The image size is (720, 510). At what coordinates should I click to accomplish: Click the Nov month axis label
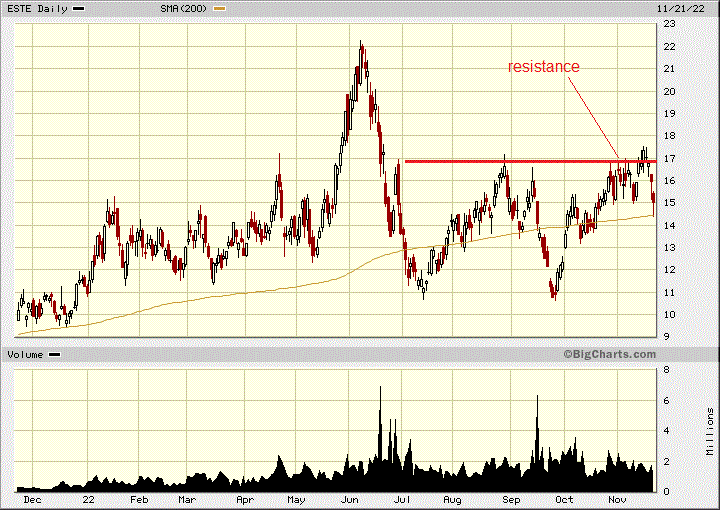click(618, 499)
